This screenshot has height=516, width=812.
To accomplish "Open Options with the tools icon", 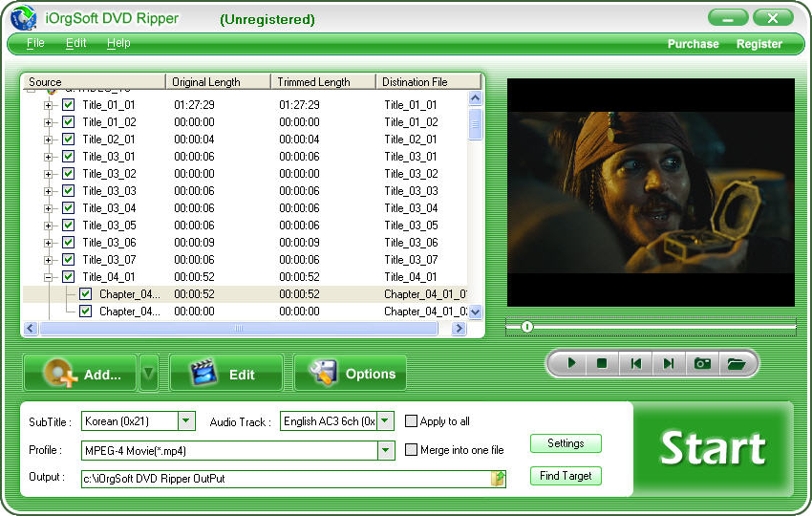I will coord(351,374).
